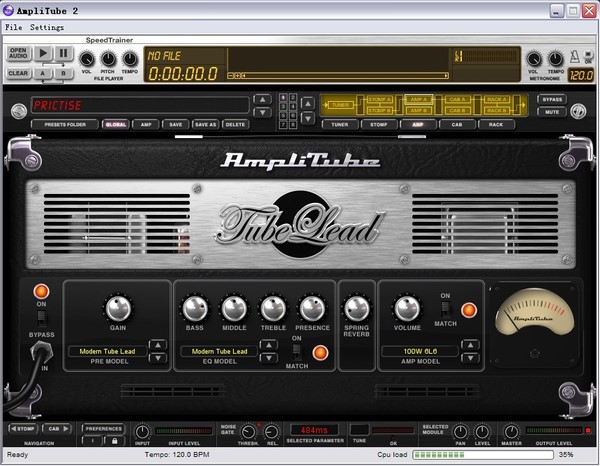Click the file player PITCH knob
Viewport: 600px width, 466px height.
[x=108, y=59]
